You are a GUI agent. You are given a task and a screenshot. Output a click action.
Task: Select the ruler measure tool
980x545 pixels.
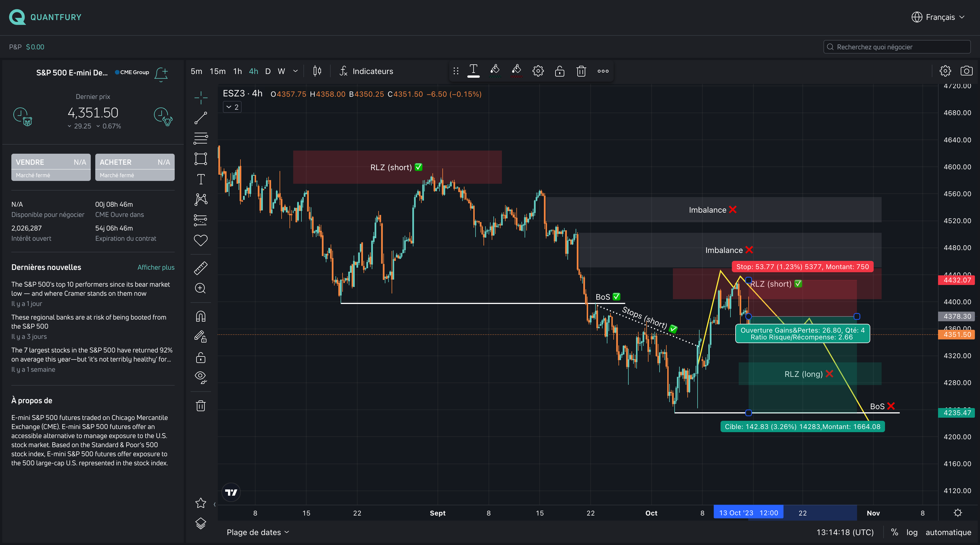[x=200, y=268]
